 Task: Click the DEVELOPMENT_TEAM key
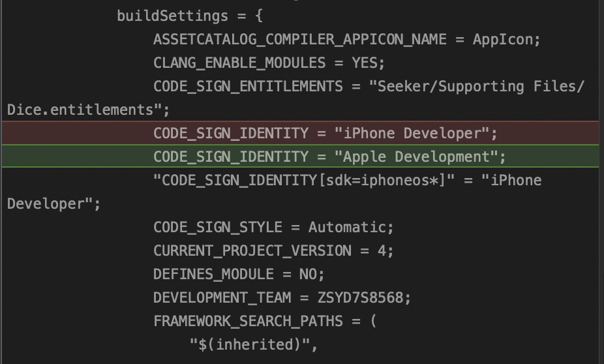[222, 297]
